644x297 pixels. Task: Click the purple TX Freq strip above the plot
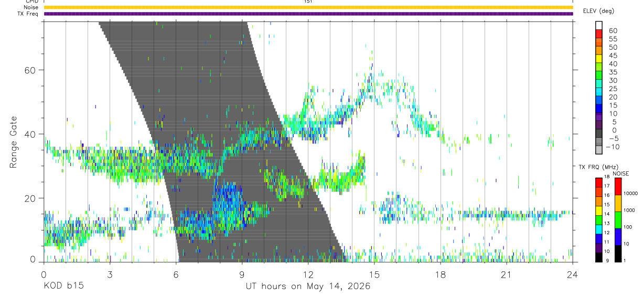(x=308, y=14)
